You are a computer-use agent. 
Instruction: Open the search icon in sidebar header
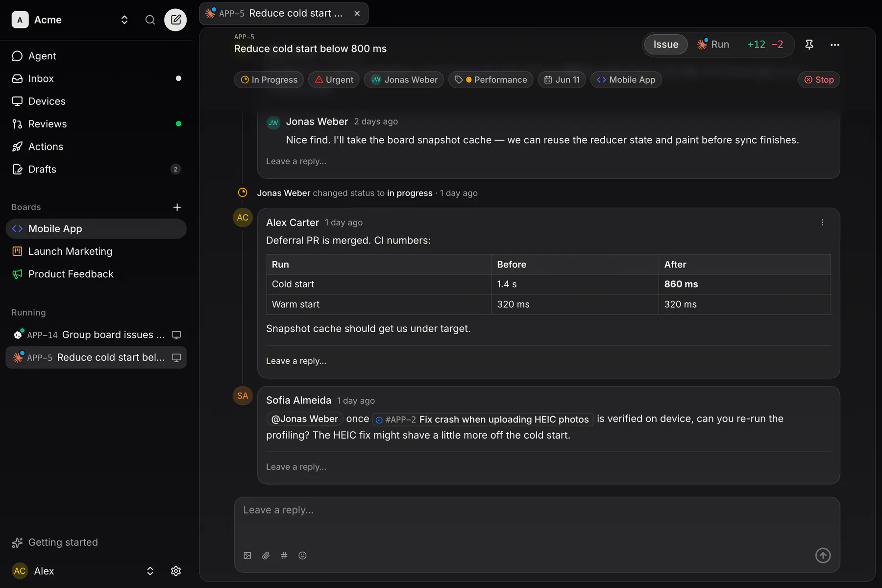click(150, 20)
